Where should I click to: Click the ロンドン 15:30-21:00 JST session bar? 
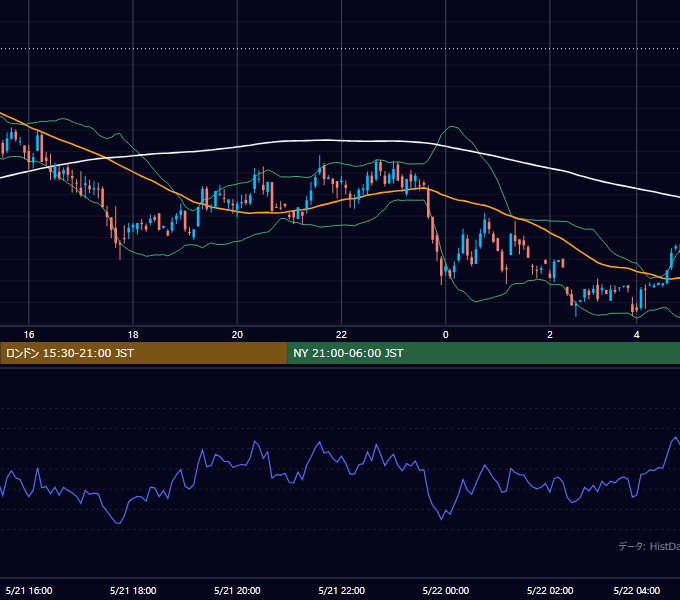(x=144, y=353)
